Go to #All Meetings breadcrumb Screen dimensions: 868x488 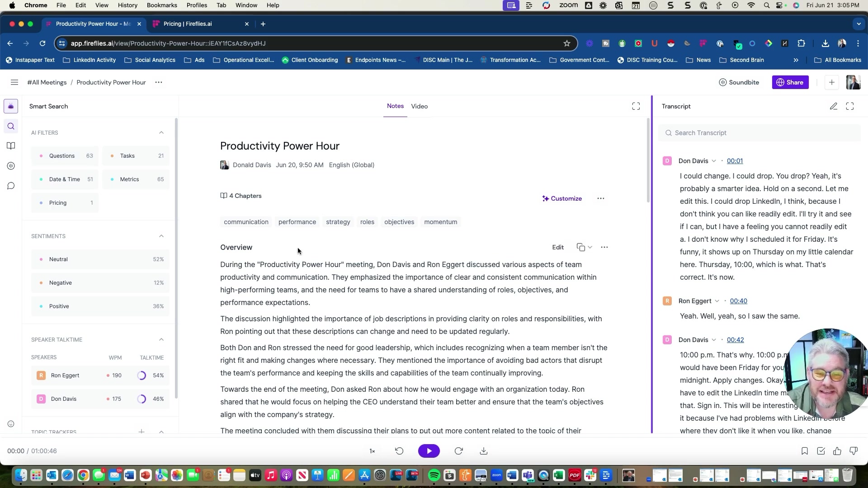(47, 82)
